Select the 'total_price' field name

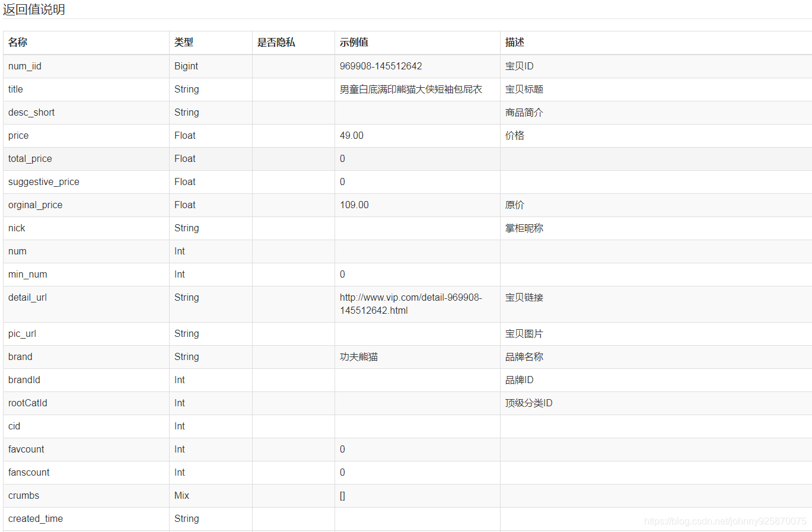pyautogui.click(x=30, y=158)
